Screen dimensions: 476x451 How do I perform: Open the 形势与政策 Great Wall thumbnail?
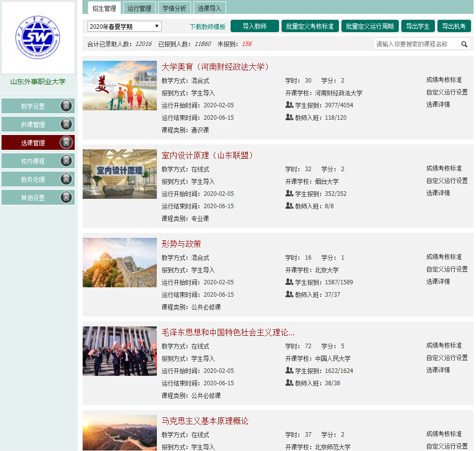[x=120, y=263]
